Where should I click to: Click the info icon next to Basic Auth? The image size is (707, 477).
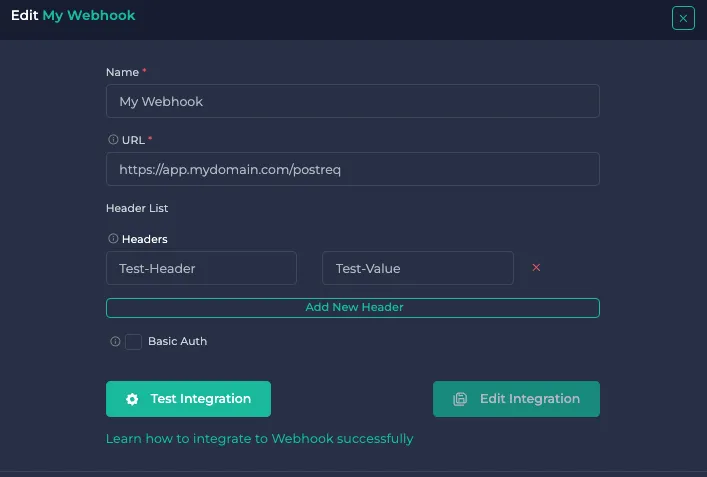(115, 342)
